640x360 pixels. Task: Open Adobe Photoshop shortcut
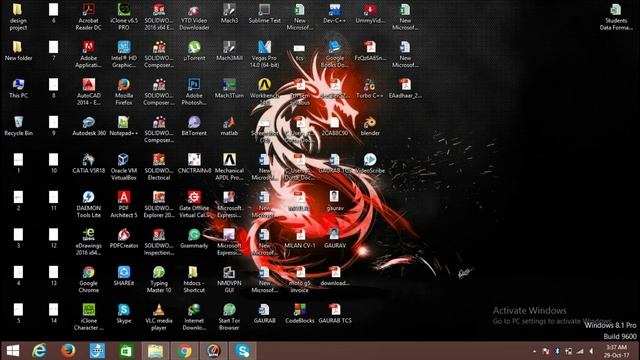[x=194, y=91]
